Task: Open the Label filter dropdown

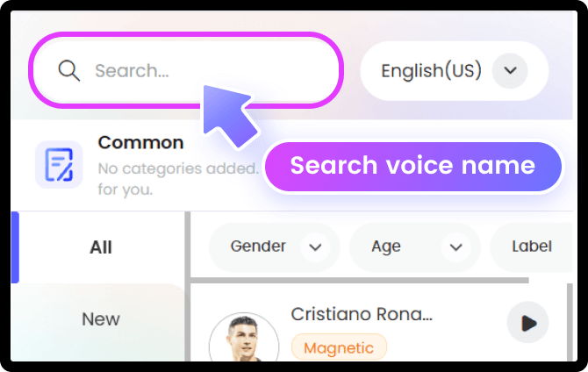Action: (533, 247)
